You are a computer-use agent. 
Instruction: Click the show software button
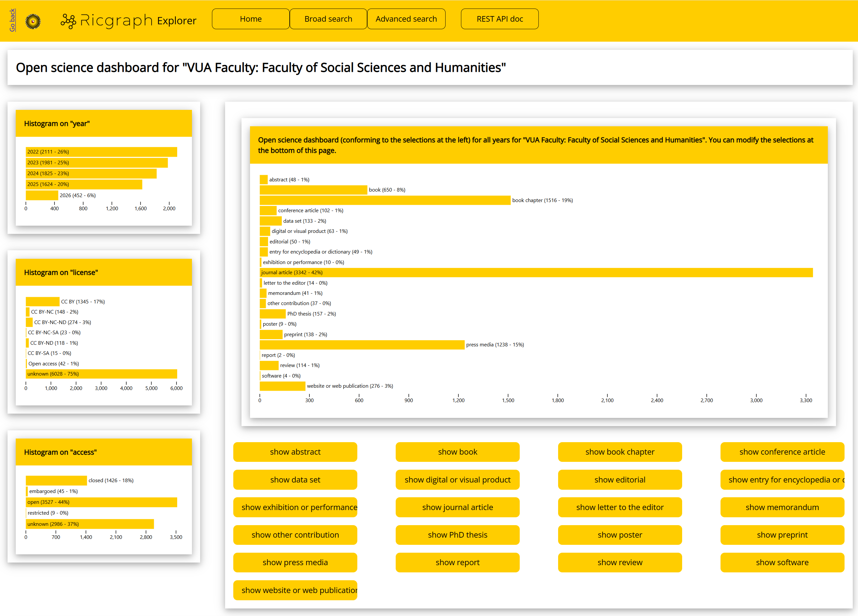coord(782,562)
